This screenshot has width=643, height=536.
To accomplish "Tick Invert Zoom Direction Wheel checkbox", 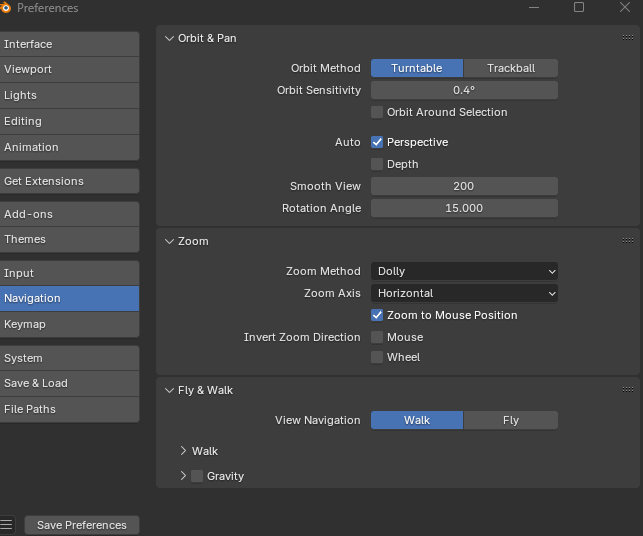I will coord(377,357).
